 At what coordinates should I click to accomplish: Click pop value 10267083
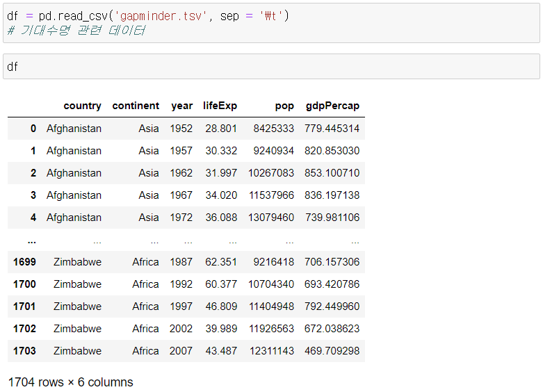[x=271, y=173]
